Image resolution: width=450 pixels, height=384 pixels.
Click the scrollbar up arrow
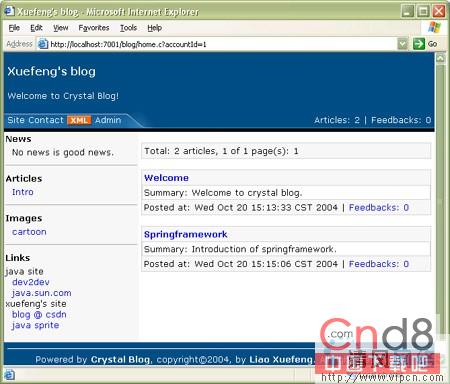[440, 58]
